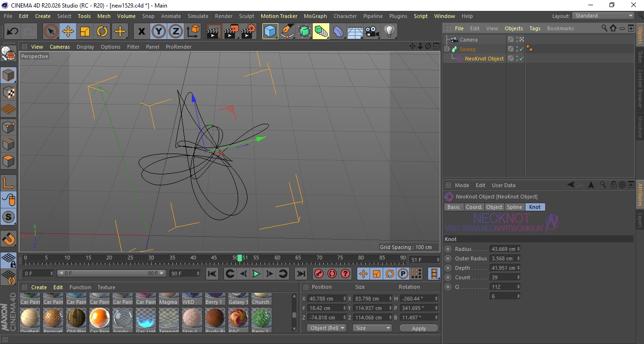Click the Apply button

(419, 328)
